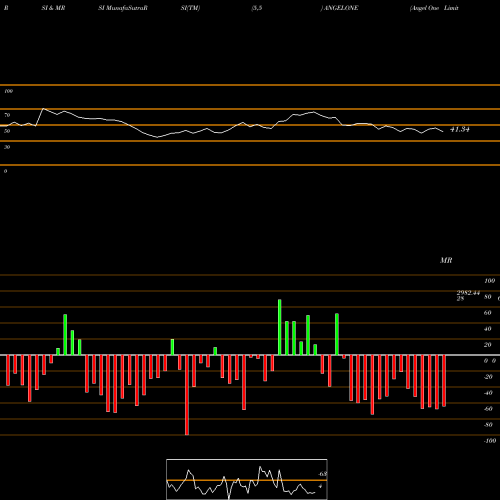Click the 70 label on RSI axis

tap(7, 115)
